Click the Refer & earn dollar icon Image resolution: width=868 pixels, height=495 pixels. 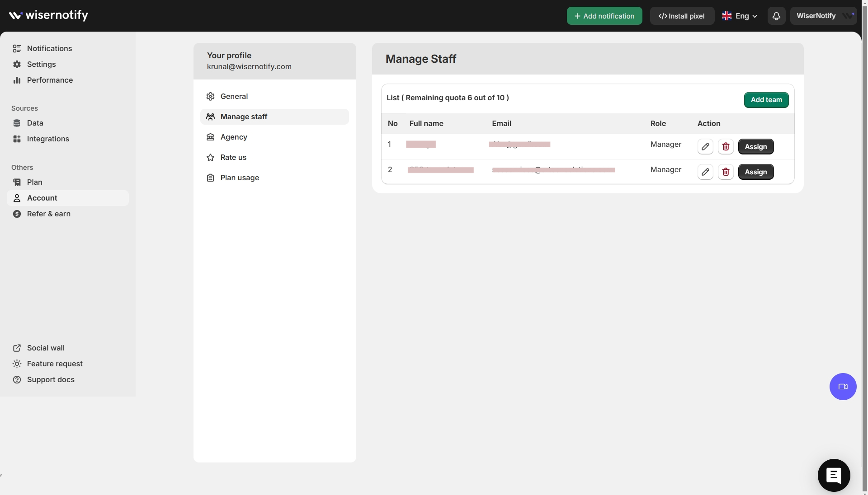click(17, 214)
